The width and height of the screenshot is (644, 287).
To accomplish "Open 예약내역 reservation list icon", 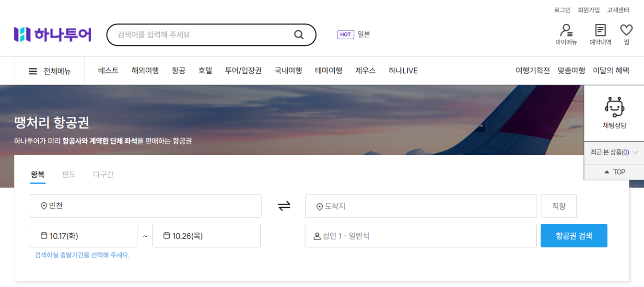I will [600, 30].
